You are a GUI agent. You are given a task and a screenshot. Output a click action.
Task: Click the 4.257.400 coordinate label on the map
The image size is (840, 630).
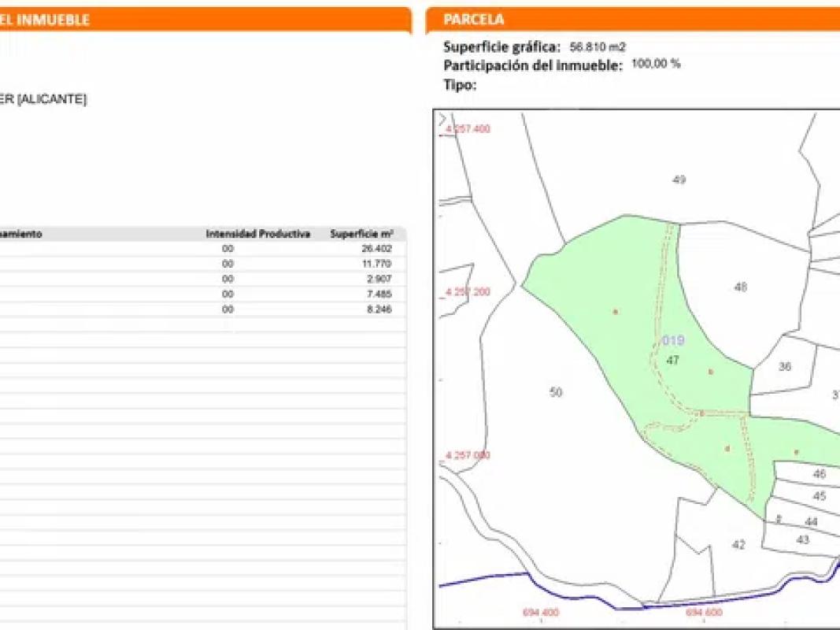click(x=468, y=129)
